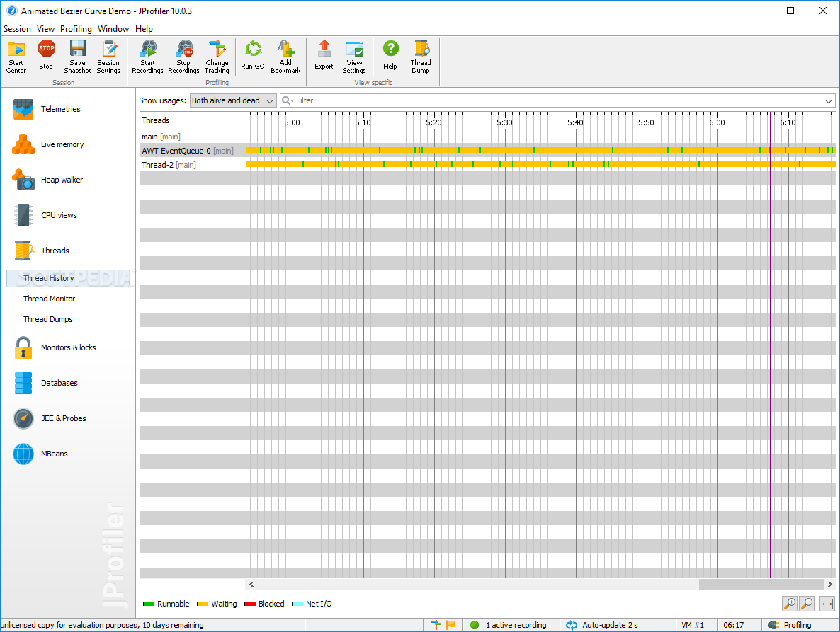
Task: Add a bookmark via toolbar
Action: [285, 57]
